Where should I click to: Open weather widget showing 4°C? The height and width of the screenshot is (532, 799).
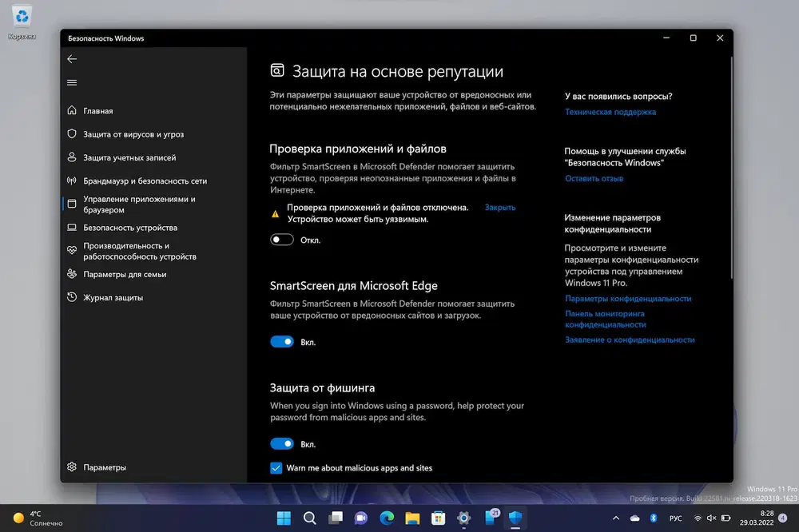point(38,518)
